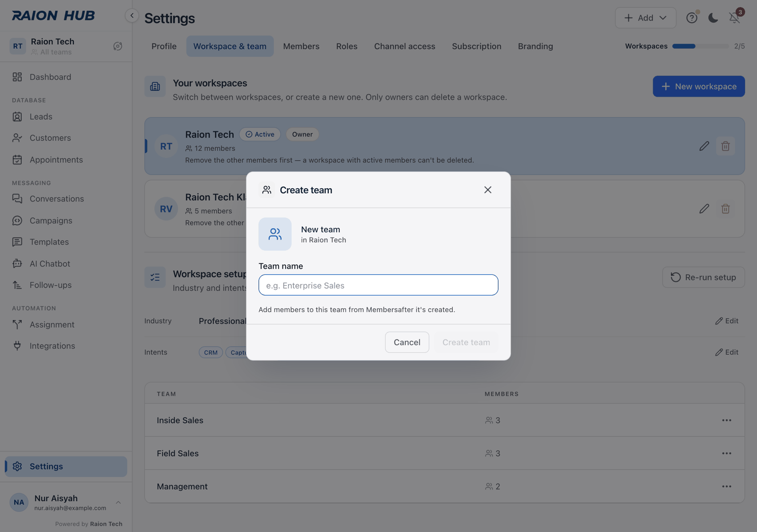Open the Add dropdown in the header
The image size is (757, 532).
645,18
